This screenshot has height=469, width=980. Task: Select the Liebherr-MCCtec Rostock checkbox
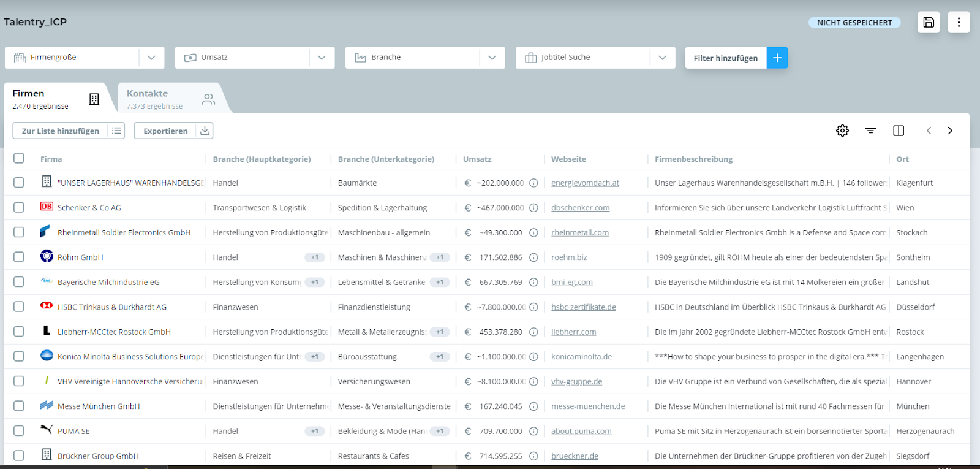[x=19, y=332]
